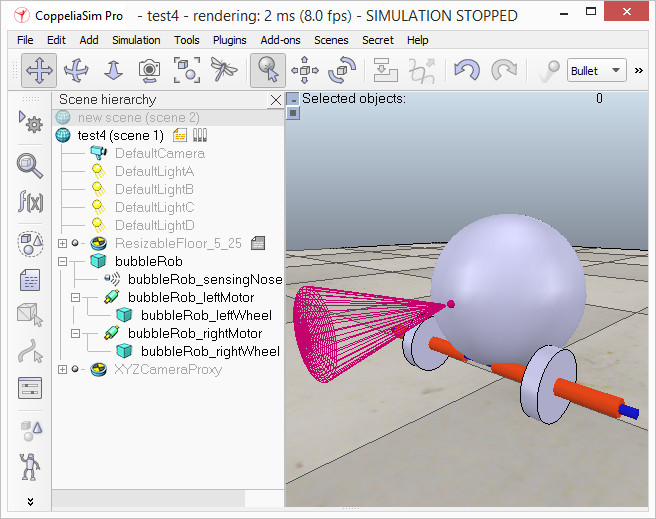Open the collections icon in sidebar

30,243
